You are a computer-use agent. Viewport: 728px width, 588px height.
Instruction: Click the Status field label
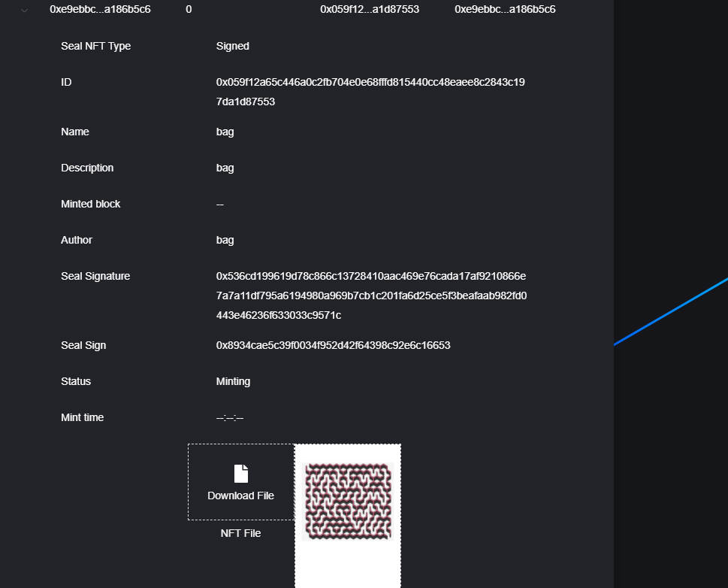click(x=76, y=381)
